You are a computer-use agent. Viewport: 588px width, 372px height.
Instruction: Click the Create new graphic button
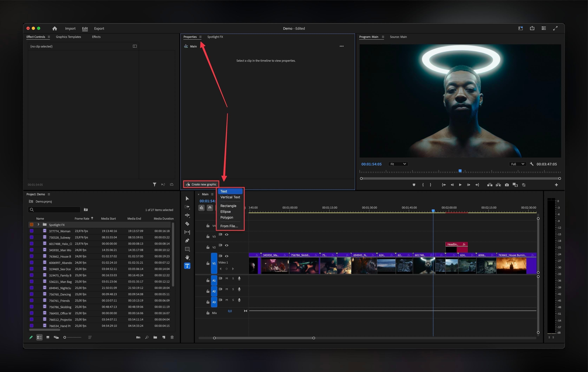click(201, 184)
